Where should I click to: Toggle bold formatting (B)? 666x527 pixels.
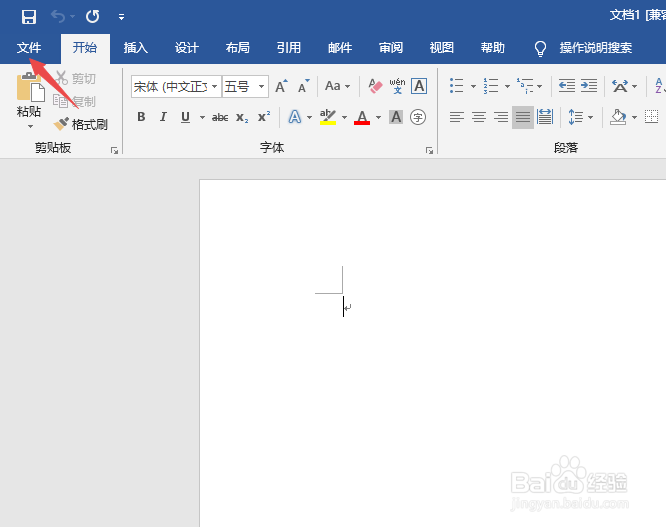[x=141, y=117]
